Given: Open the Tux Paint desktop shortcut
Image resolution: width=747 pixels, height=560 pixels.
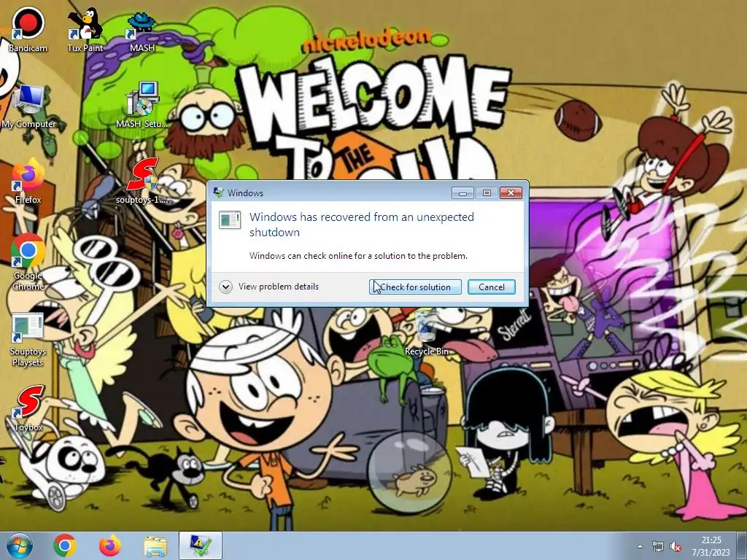Looking at the screenshot, I should (x=85, y=29).
